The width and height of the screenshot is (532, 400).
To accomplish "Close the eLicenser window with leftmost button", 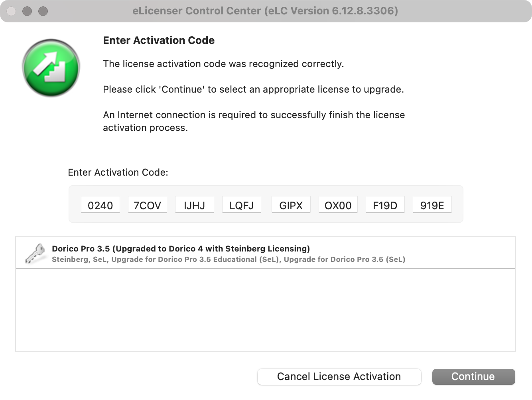I will (11, 11).
